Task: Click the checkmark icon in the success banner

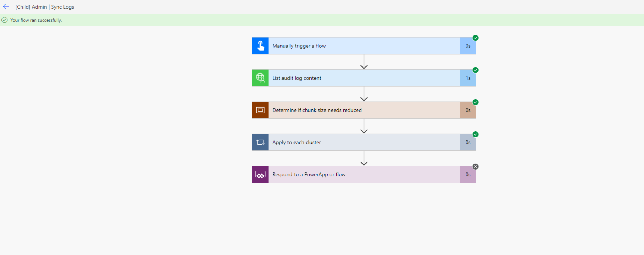Action: click(4, 20)
